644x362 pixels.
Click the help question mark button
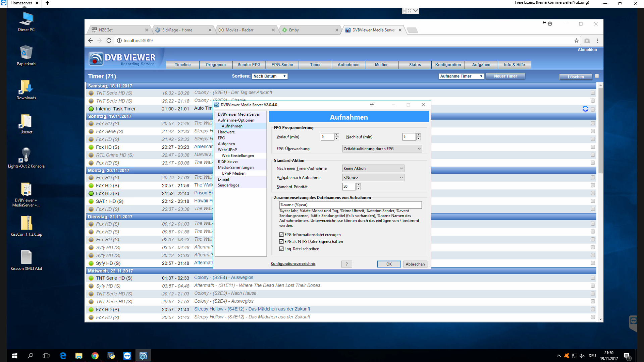point(346,264)
